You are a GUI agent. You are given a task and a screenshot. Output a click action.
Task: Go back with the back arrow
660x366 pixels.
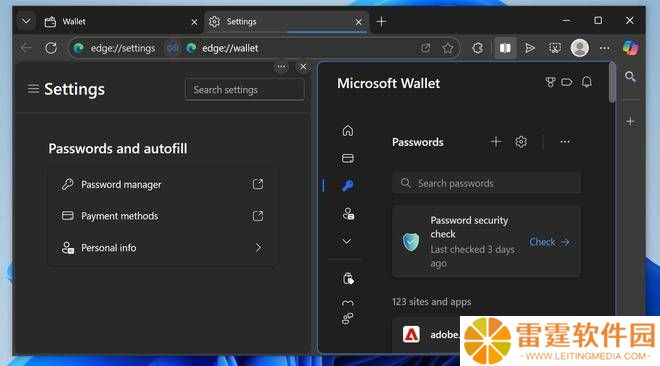26,48
